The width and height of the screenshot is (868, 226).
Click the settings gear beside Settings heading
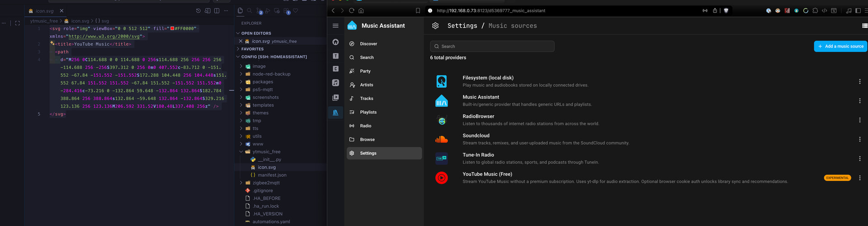(435, 26)
